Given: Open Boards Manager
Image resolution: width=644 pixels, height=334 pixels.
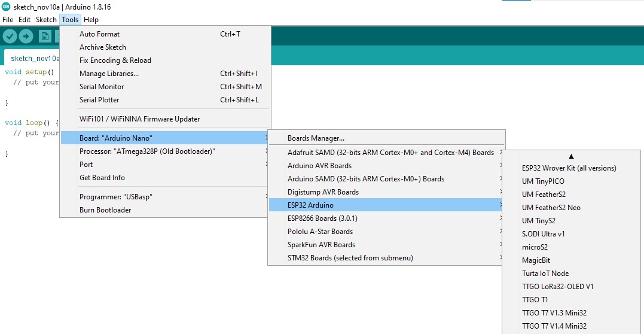Looking at the screenshot, I should click(x=316, y=138).
